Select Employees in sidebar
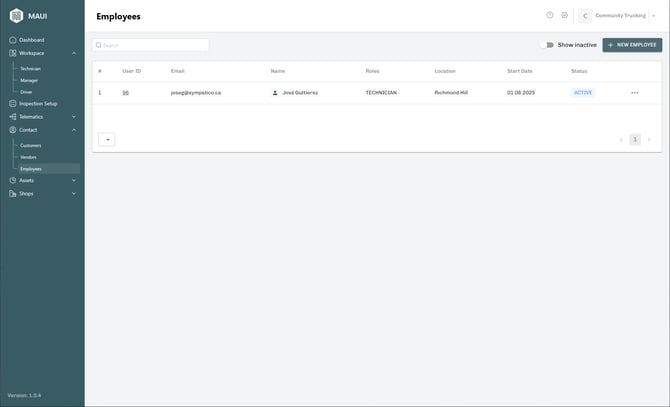 (x=49, y=169)
